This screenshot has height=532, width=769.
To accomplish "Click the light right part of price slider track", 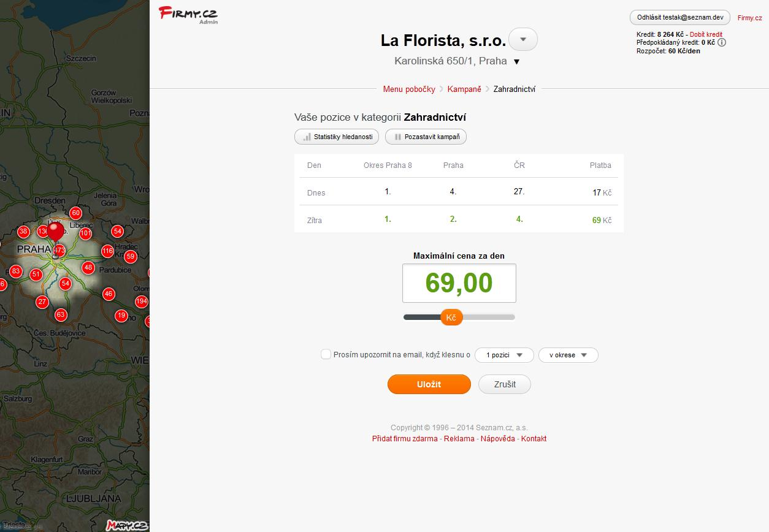I will pyautogui.click(x=489, y=317).
